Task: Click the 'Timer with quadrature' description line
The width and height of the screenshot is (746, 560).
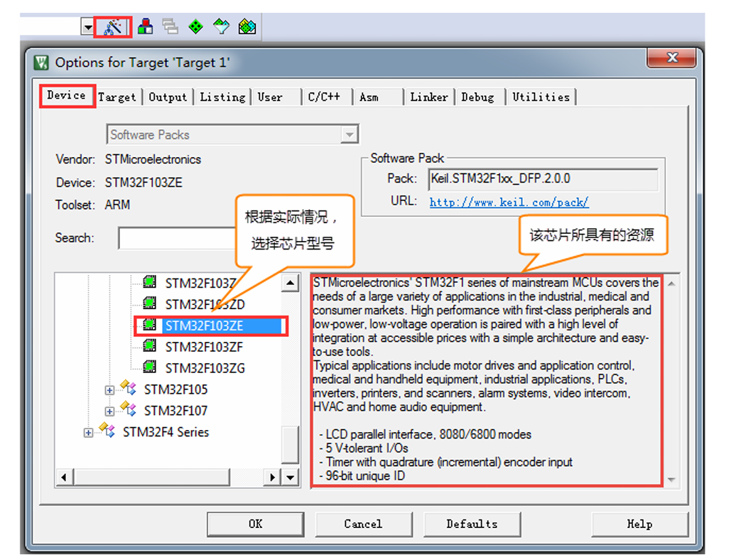Action: click(445, 462)
